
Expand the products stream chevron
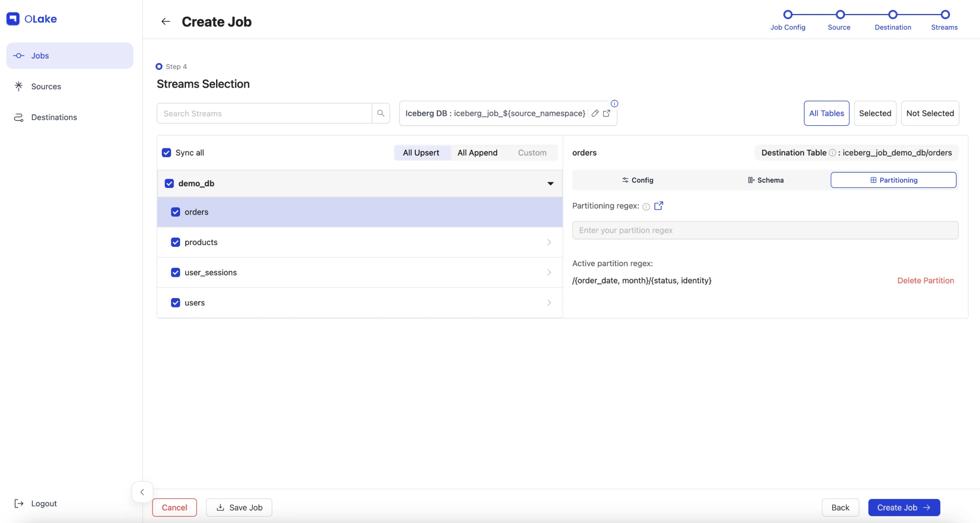[x=549, y=242]
